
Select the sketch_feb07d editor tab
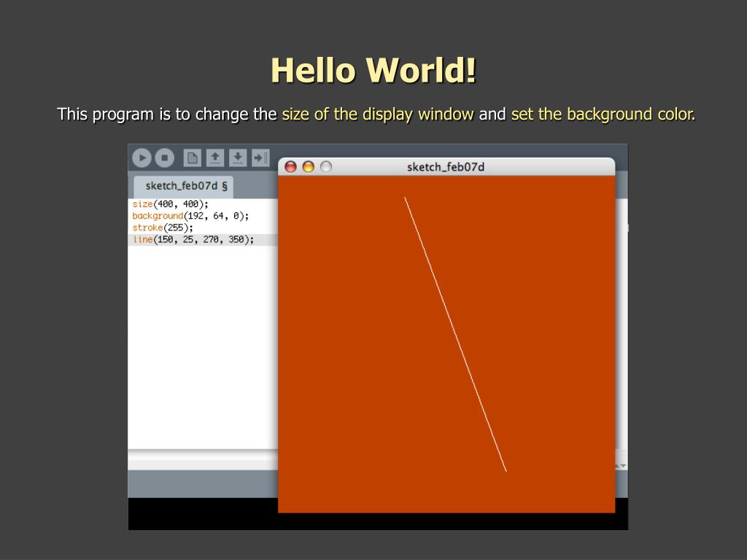tap(184, 186)
